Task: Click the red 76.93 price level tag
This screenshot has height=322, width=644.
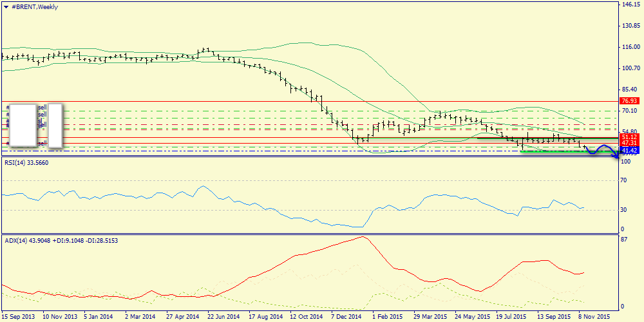Action: 630,100
